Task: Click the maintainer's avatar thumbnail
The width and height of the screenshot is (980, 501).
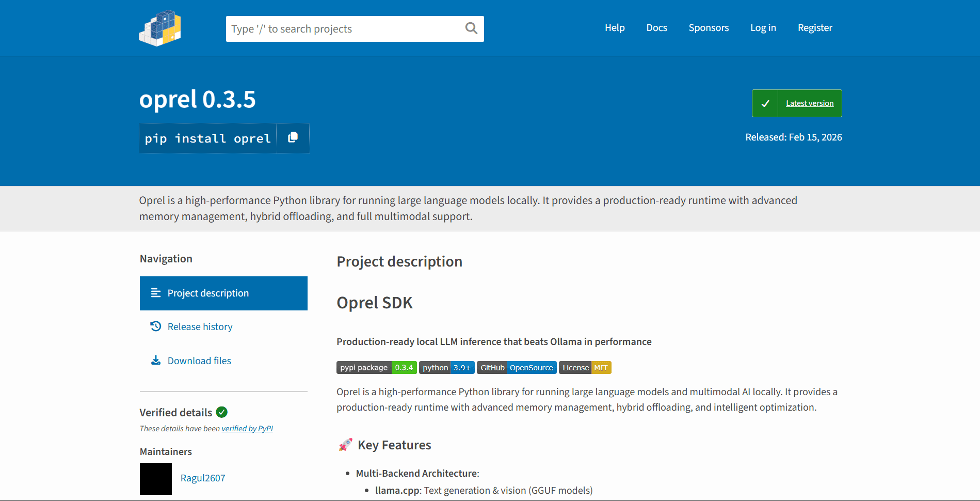Action: pos(155,478)
